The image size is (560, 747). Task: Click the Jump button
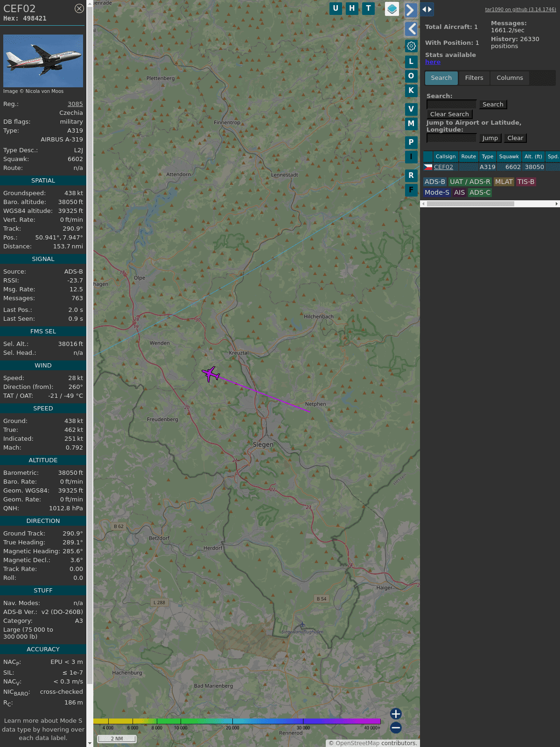[x=490, y=138]
